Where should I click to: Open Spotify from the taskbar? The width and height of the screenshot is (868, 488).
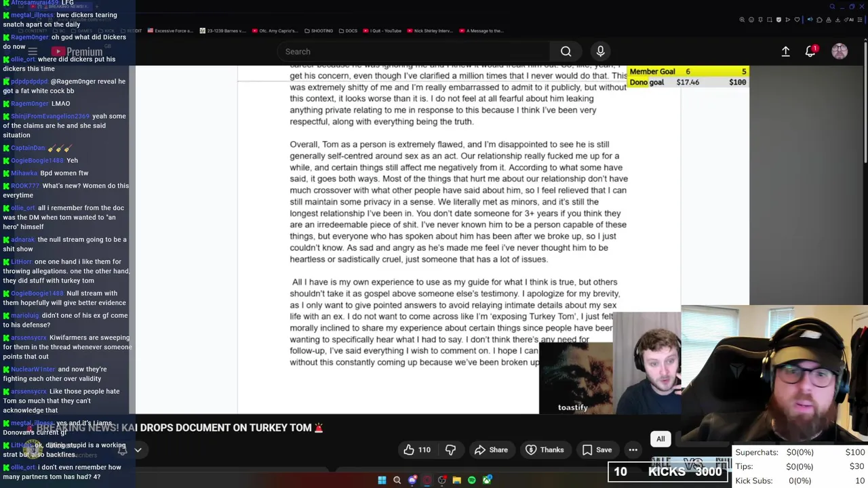[472, 480]
